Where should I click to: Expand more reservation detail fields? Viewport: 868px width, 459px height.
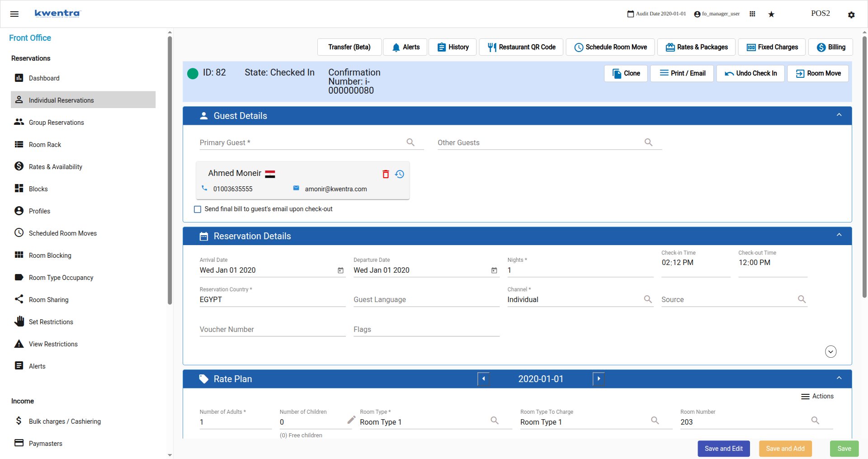(x=830, y=351)
